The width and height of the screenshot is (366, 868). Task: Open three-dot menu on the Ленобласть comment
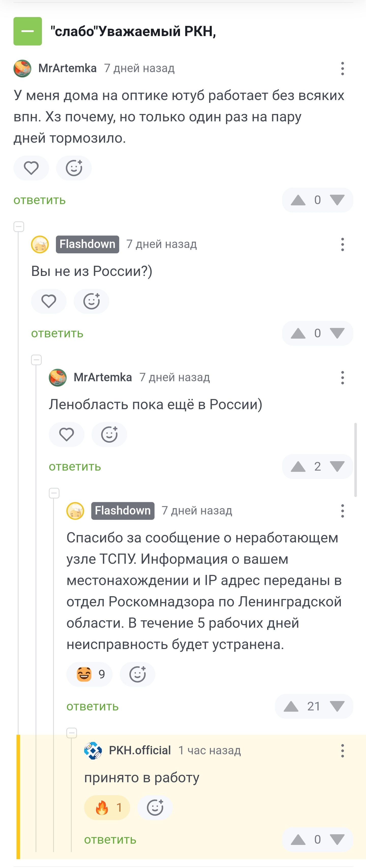coord(342,378)
